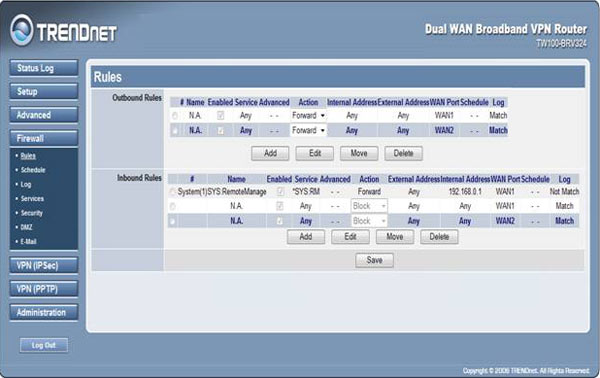The width and height of the screenshot is (600, 378).
Task: Click the TW100-BRV324 model number text
Action: tap(561, 44)
